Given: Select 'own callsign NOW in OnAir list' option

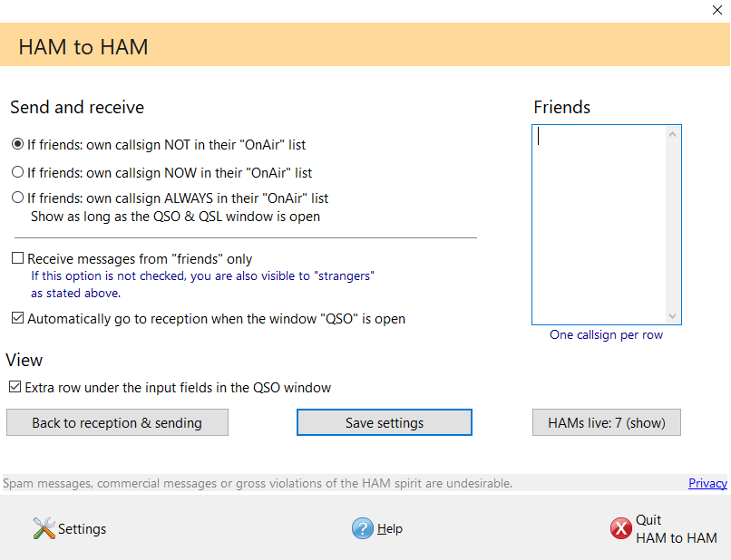Looking at the screenshot, I should [x=17, y=171].
